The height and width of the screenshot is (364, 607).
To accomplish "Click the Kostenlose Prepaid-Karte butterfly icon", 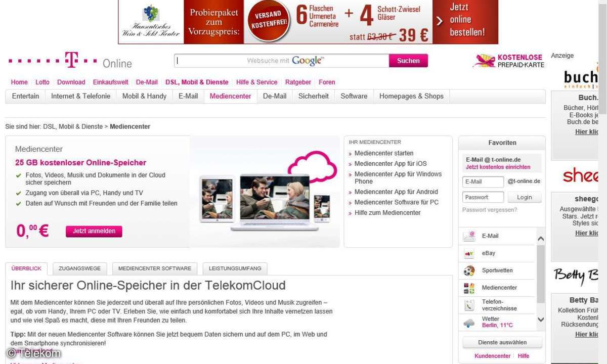I will point(484,61).
